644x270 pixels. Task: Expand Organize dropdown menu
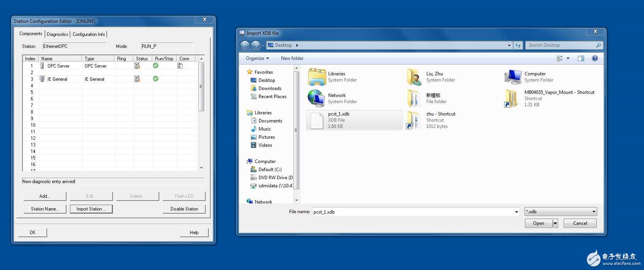click(257, 58)
